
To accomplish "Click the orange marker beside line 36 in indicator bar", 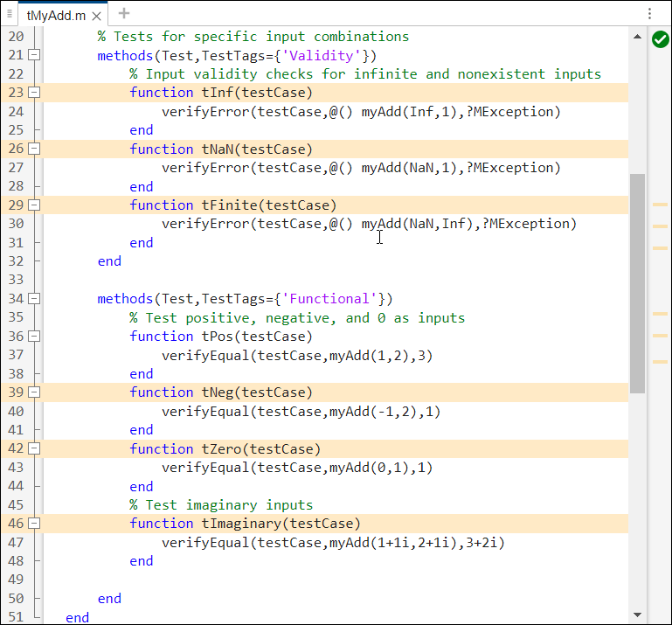I will [x=660, y=336].
